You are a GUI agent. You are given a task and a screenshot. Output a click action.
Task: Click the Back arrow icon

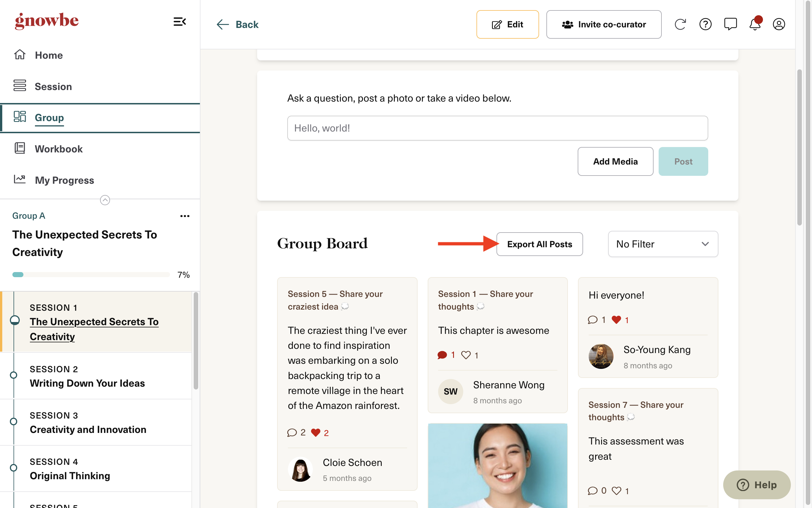[x=222, y=24]
